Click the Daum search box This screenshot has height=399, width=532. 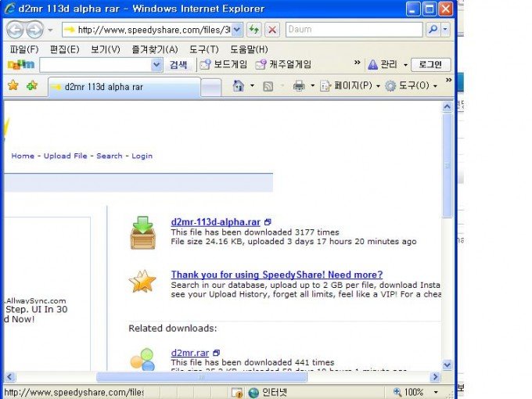tap(354, 30)
